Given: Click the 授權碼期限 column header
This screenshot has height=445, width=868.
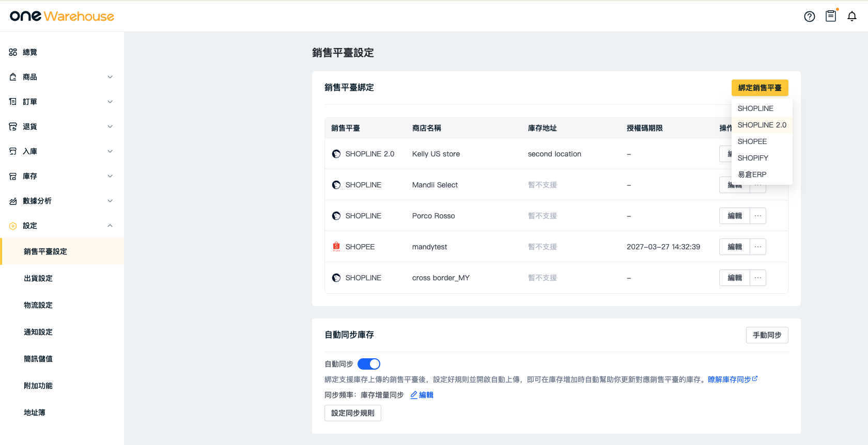Looking at the screenshot, I should click(645, 128).
